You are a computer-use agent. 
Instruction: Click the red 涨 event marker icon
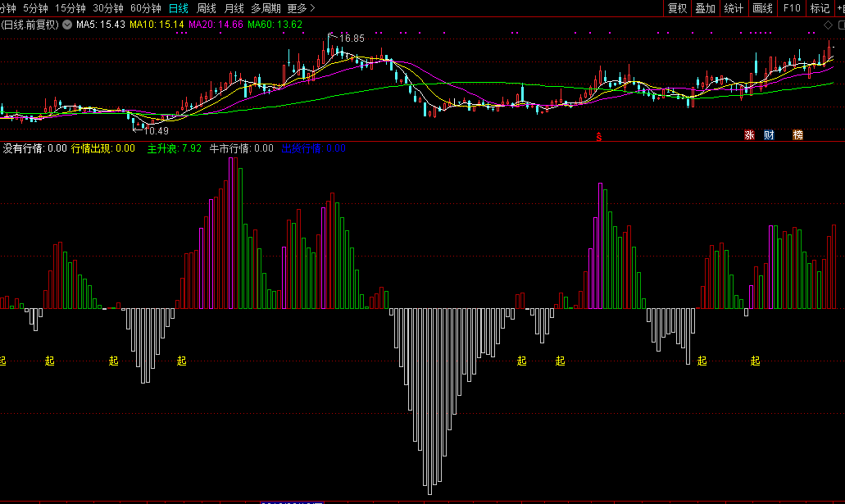[748, 135]
